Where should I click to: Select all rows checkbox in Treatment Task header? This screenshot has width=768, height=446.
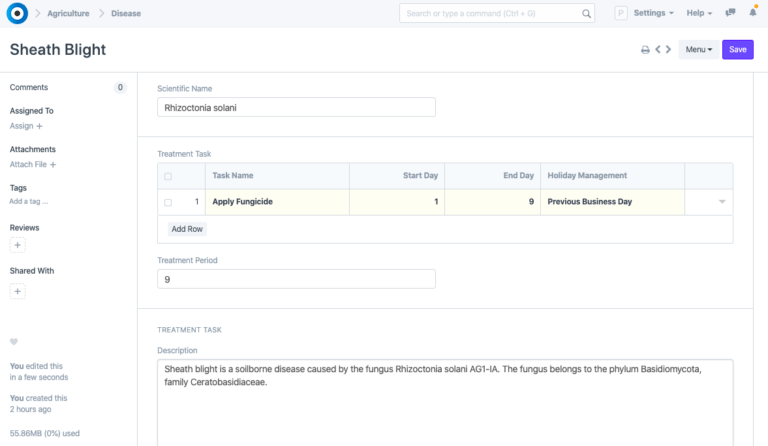(168, 176)
